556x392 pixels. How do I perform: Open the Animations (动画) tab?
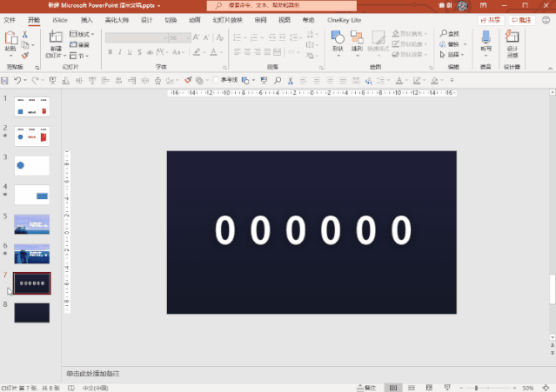pyautogui.click(x=195, y=20)
